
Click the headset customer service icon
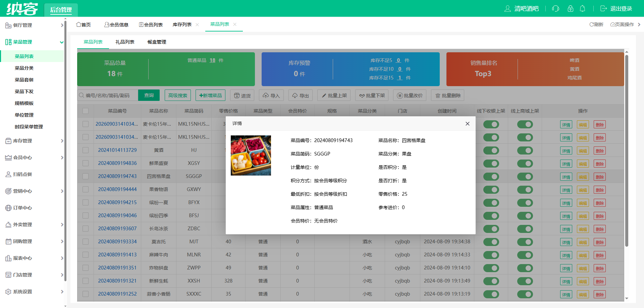pyautogui.click(x=555, y=9)
